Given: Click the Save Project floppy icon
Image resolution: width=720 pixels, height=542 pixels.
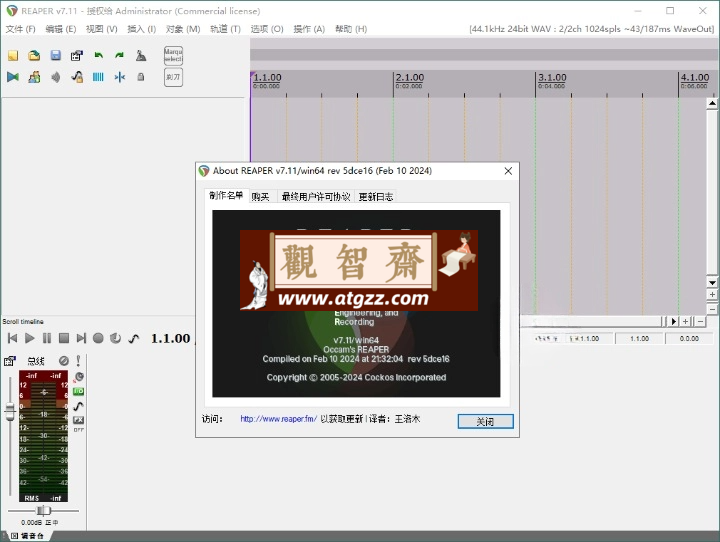Looking at the screenshot, I should pyautogui.click(x=56, y=56).
